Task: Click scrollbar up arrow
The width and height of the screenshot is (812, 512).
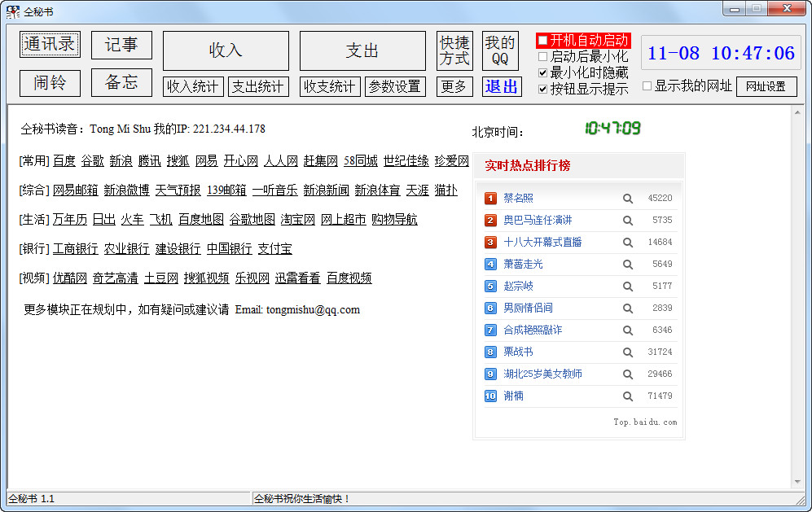Action: point(797,112)
